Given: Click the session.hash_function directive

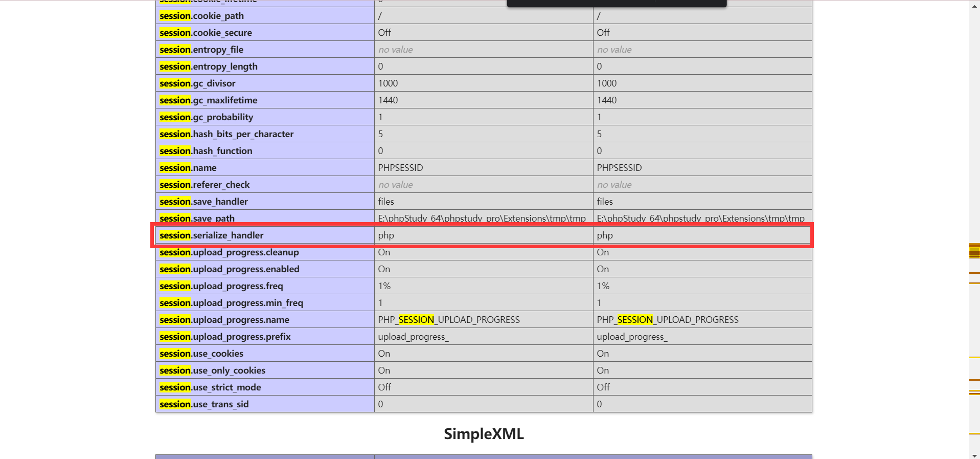Looking at the screenshot, I should [206, 151].
